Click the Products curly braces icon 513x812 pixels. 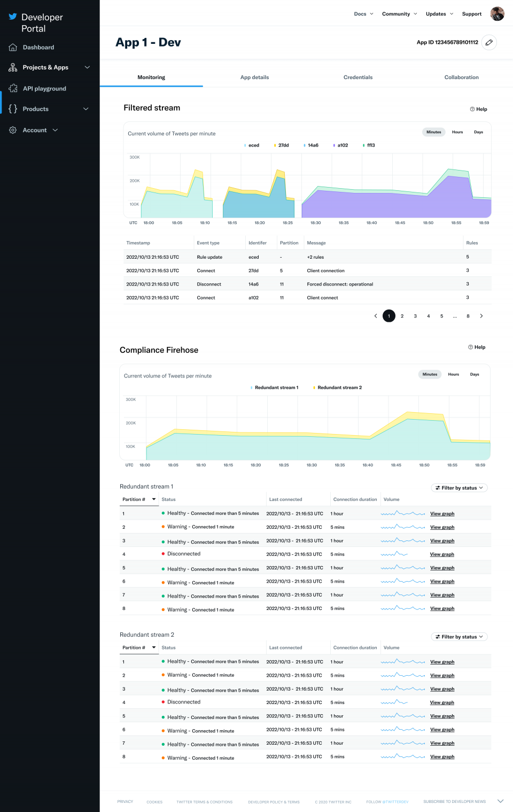[13, 109]
